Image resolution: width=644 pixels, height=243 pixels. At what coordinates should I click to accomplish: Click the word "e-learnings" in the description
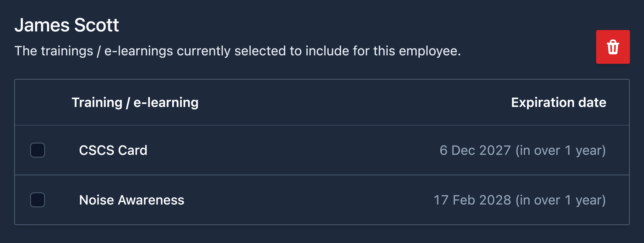click(x=138, y=51)
